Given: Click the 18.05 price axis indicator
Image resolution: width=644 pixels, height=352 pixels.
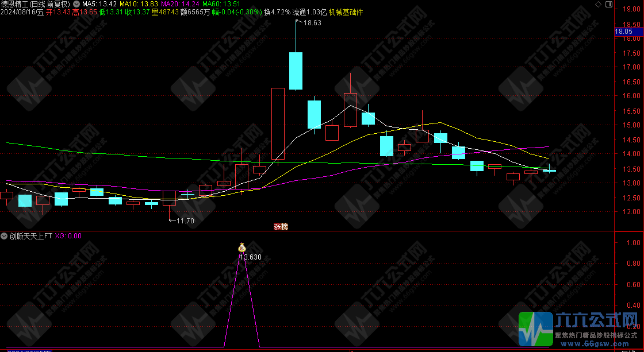Looking at the screenshot, I should 624,32.
